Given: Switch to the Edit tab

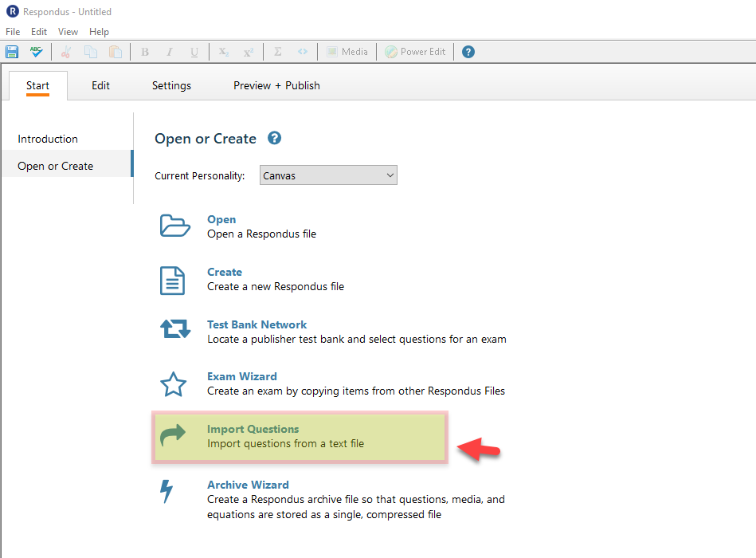Looking at the screenshot, I should pos(100,85).
